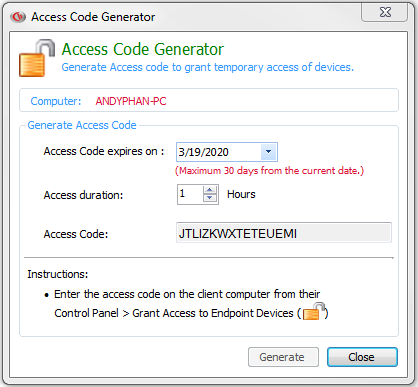Click the ANDYPHAN-PC computer name
The width and height of the screenshot is (418, 387).
[x=131, y=101]
